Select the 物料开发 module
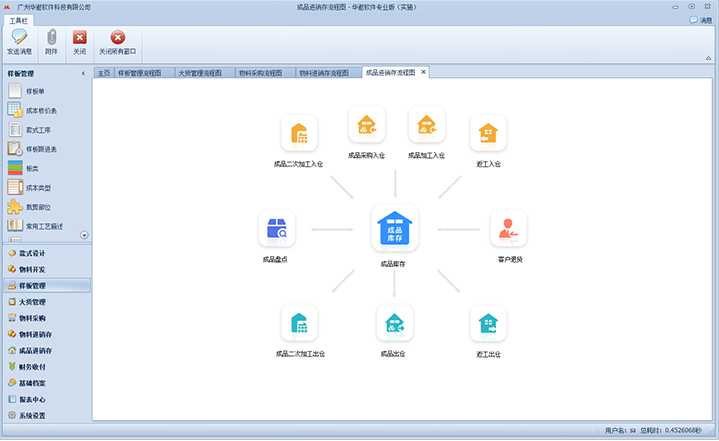Viewport: 719px width, 441px height. pos(47,270)
